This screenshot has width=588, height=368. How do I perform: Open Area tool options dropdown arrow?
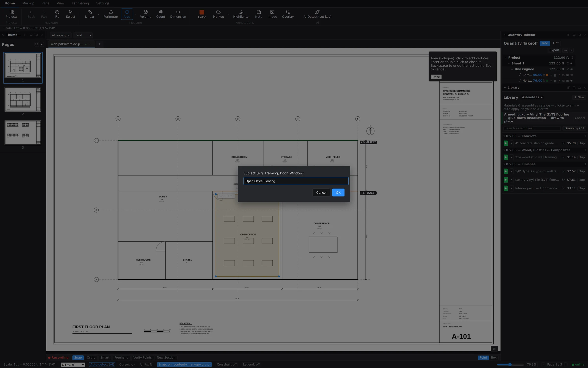tap(135, 14)
